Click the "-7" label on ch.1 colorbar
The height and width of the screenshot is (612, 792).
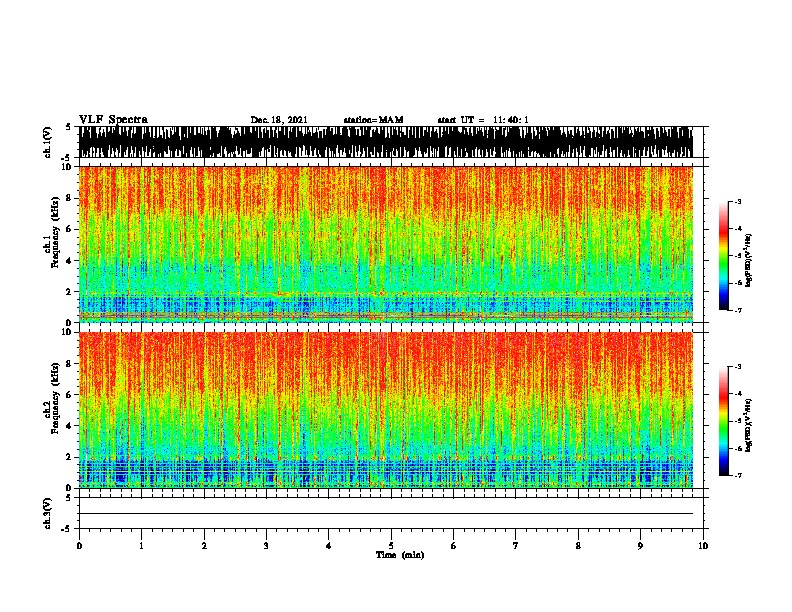pos(738,310)
